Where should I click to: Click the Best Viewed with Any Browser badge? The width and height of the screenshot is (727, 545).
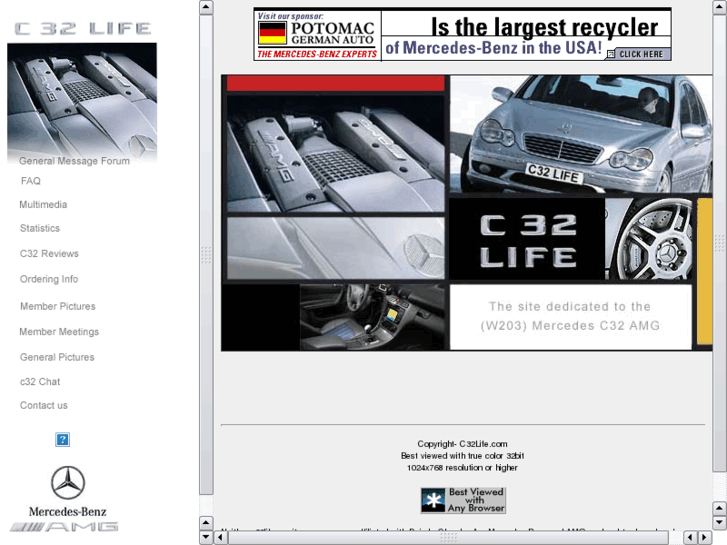[463, 500]
